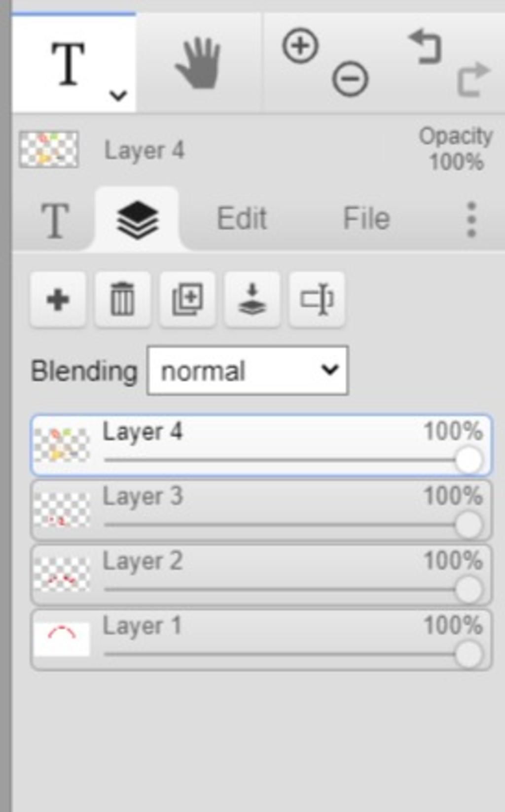Rename layer icon button

[317, 299]
